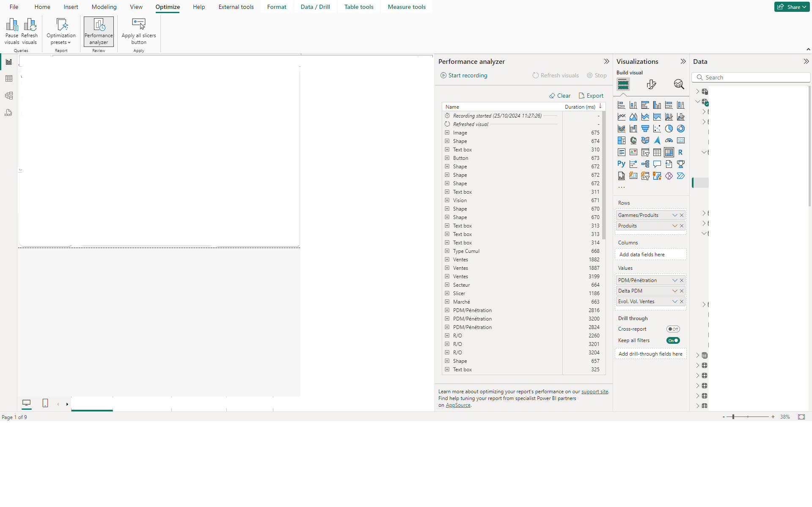Pick the decomposition tree visual

pos(645,164)
